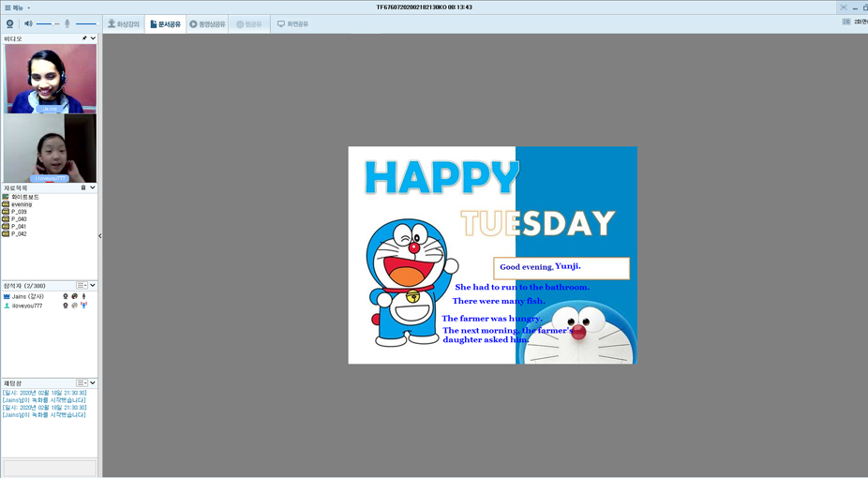This screenshot has height=478, width=868.
Task: Click the 화면공유 screen sharing button
Action: pos(292,23)
